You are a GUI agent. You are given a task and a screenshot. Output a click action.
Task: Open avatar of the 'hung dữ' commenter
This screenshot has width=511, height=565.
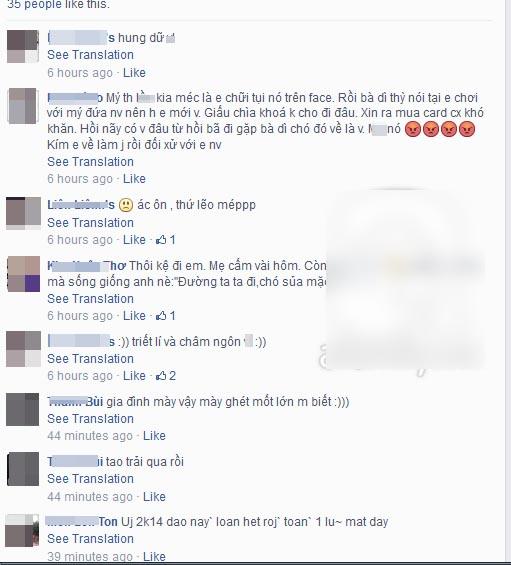click(23, 47)
